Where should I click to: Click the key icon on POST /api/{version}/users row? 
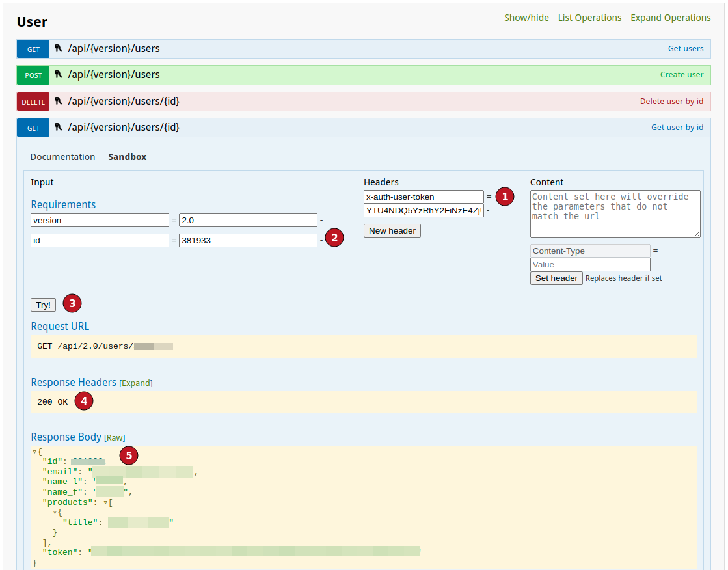[x=58, y=74]
